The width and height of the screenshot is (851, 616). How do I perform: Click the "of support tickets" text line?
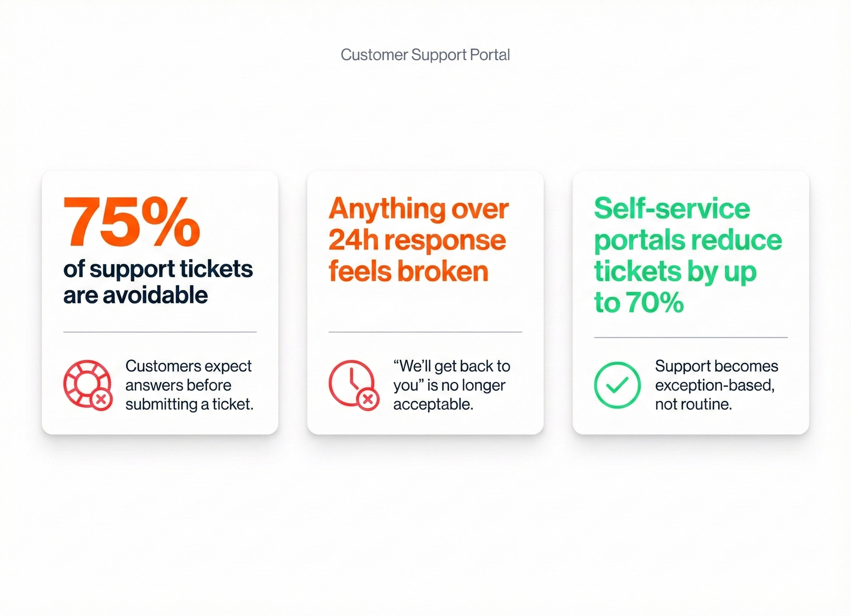158,269
